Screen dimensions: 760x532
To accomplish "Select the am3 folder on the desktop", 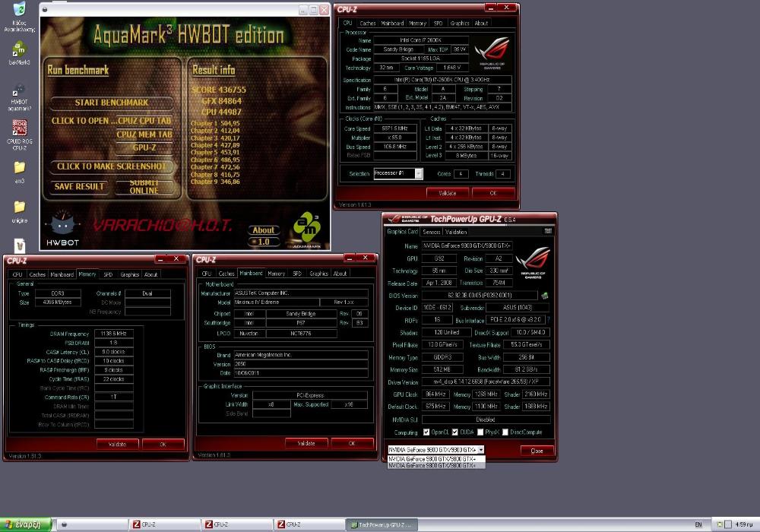I will click(x=20, y=168).
